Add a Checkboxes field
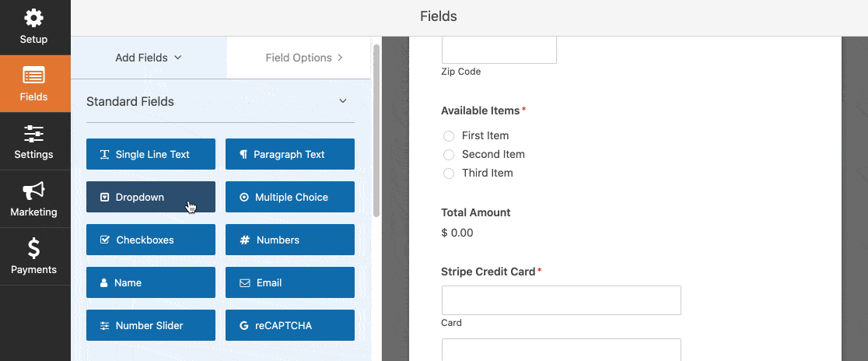This screenshot has width=868, height=361. pyautogui.click(x=151, y=240)
